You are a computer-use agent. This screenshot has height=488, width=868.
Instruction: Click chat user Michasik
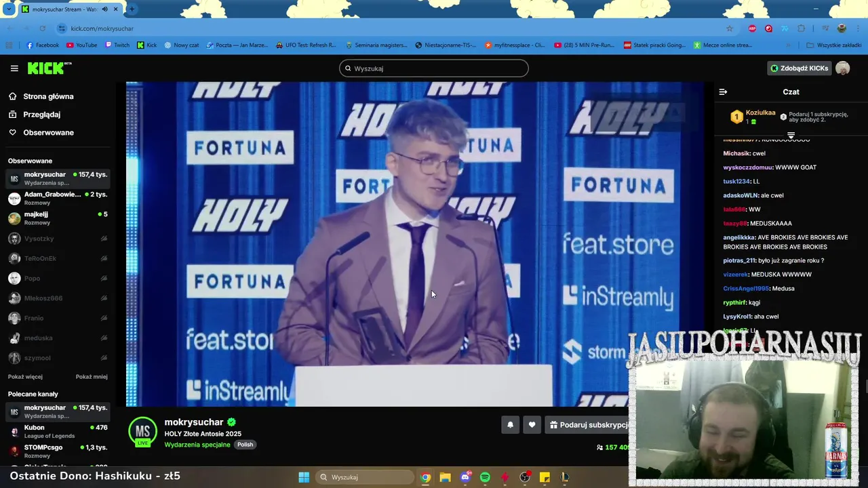736,154
